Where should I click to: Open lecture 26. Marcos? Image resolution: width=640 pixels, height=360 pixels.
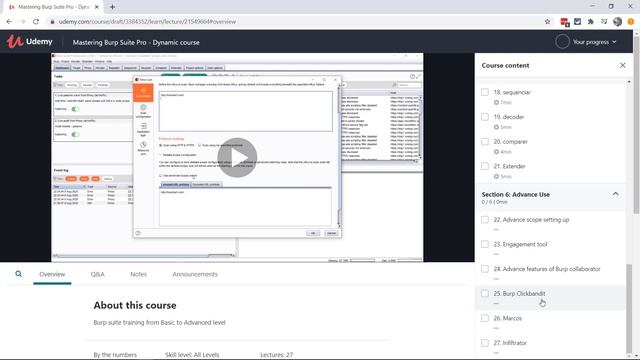507,318
